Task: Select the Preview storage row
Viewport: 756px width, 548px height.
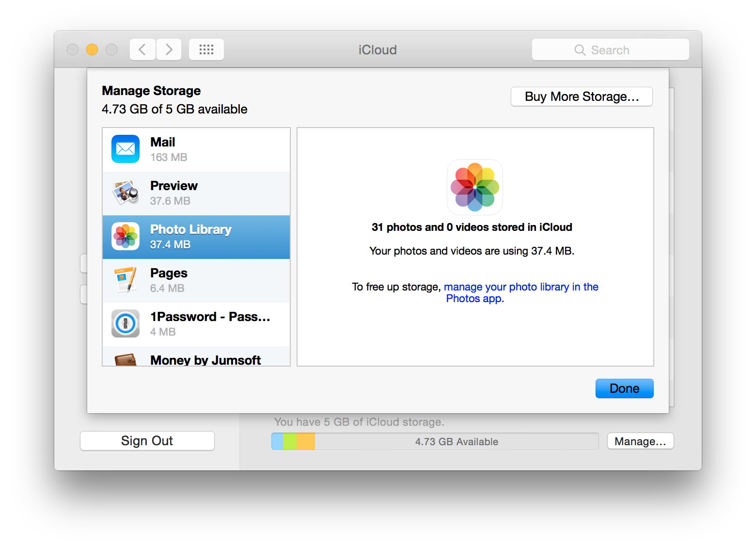Action: point(204,193)
